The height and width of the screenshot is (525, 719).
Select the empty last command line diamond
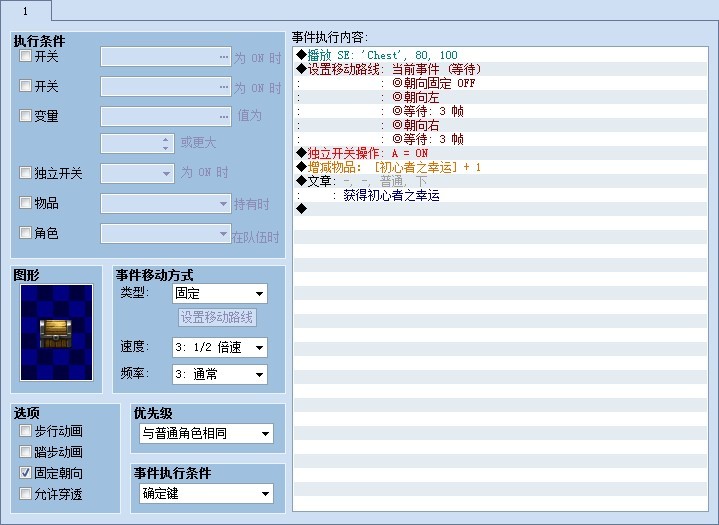(x=500, y=209)
